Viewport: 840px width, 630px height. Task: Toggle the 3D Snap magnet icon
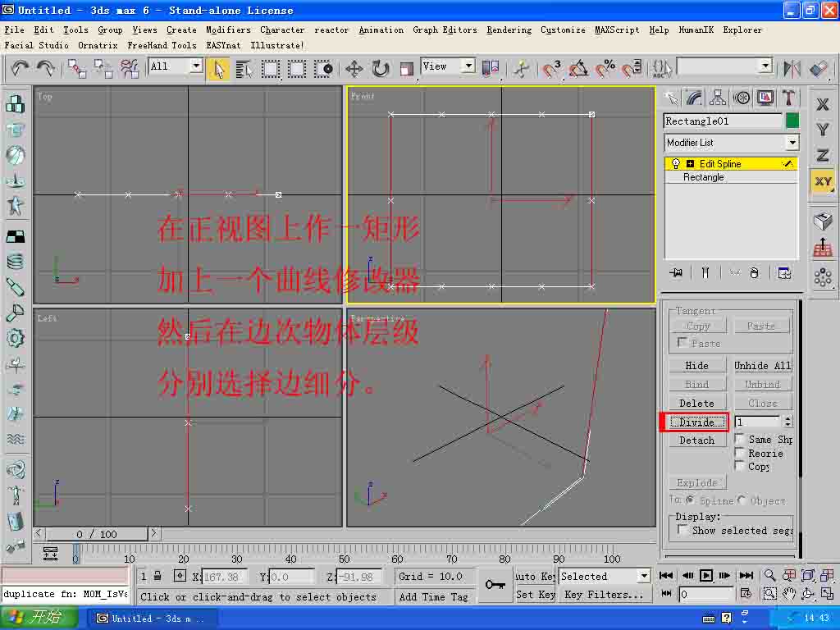click(x=551, y=69)
